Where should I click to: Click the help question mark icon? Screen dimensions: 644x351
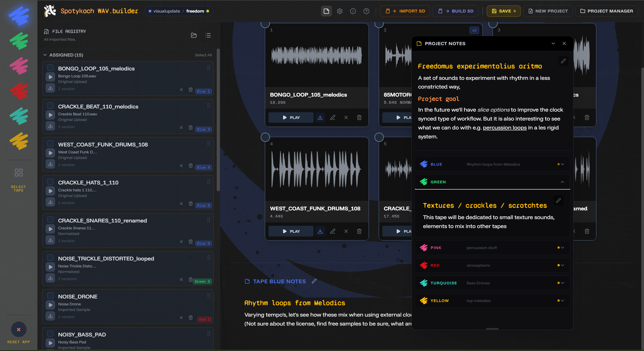[x=366, y=11]
